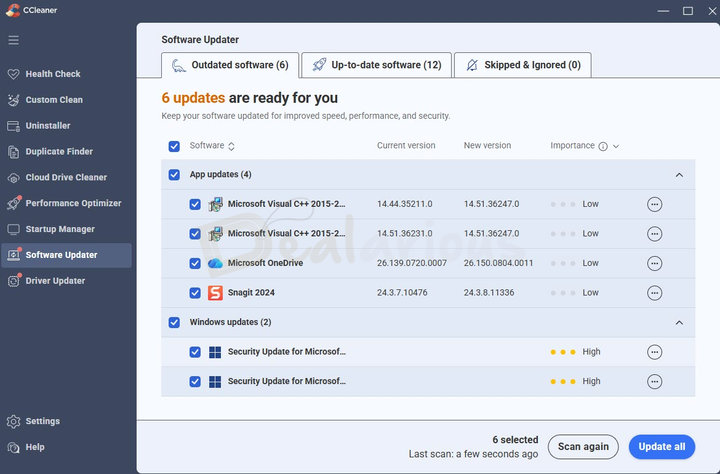Click the Update all button
Image resolution: width=720 pixels, height=474 pixels.
click(662, 447)
